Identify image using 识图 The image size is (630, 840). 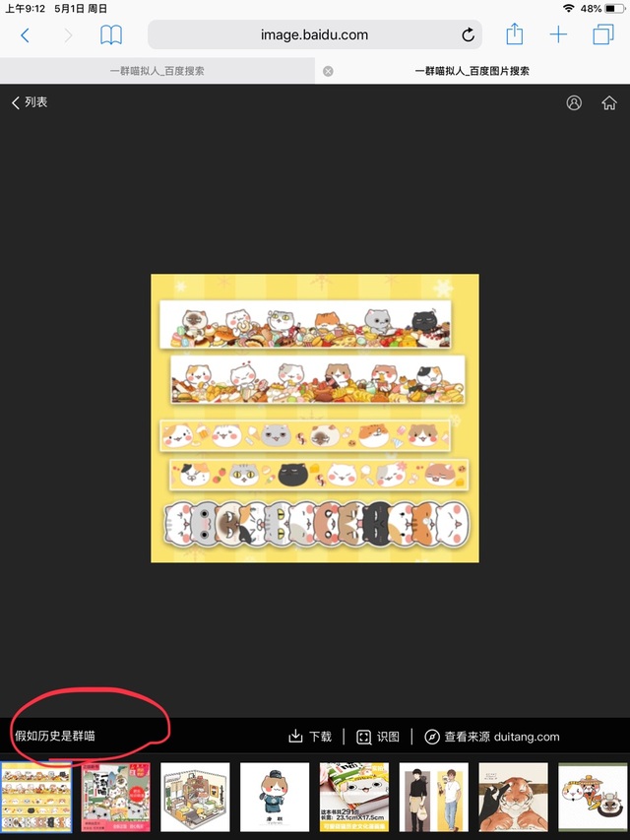378,737
